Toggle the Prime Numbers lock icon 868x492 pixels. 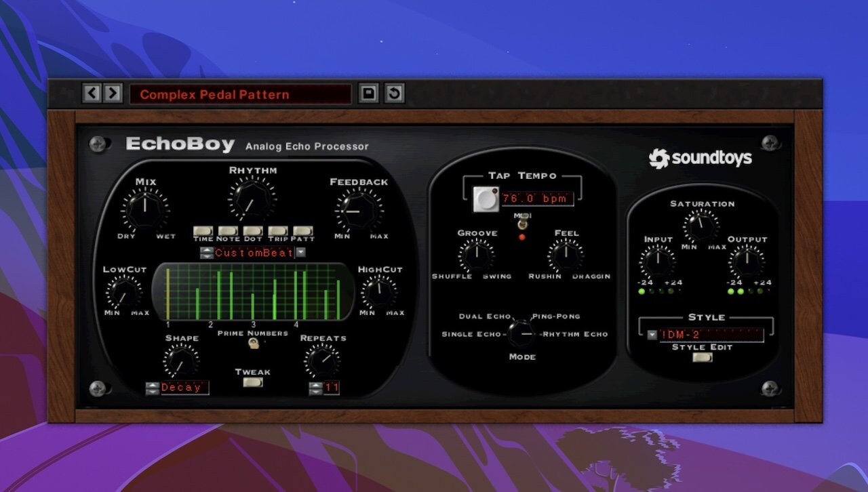click(x=253, y=344)
